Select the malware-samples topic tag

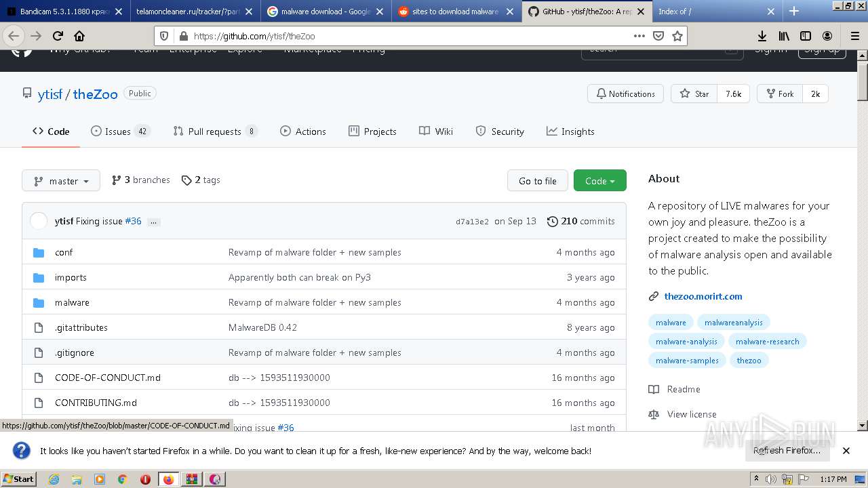click(x=687, y=361)
